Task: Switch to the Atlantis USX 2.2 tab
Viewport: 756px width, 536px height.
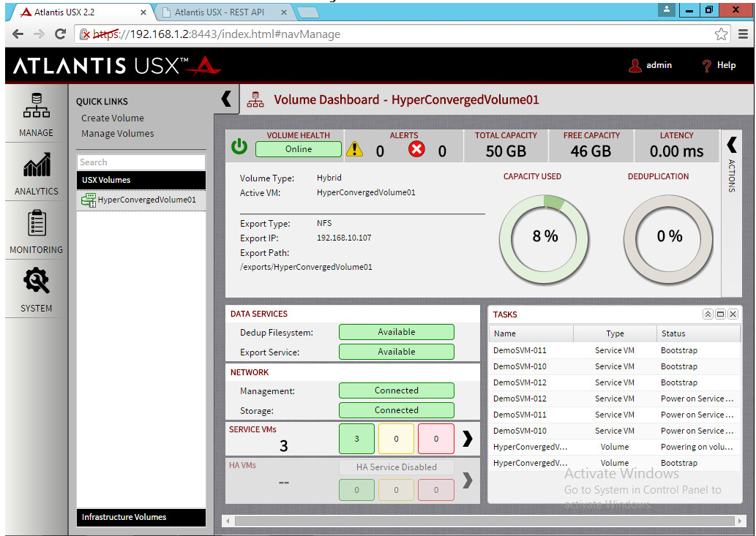Action: pyautogui.click(x=80, y=12)
